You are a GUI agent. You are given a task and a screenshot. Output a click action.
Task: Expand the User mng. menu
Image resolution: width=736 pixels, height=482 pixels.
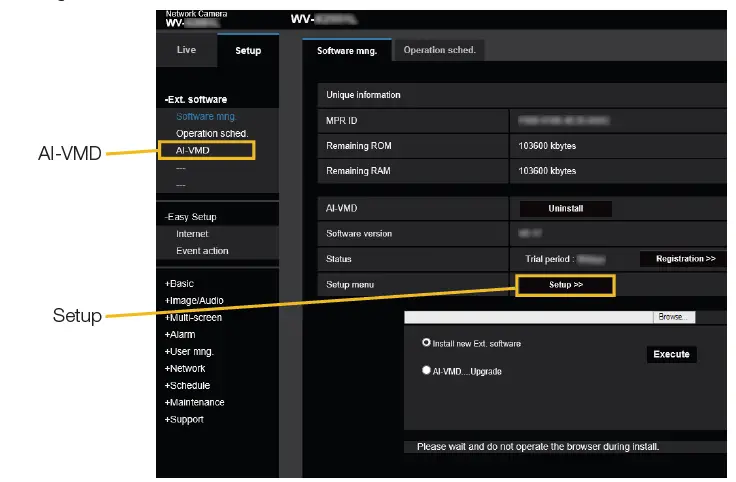[x=189, y=352]
